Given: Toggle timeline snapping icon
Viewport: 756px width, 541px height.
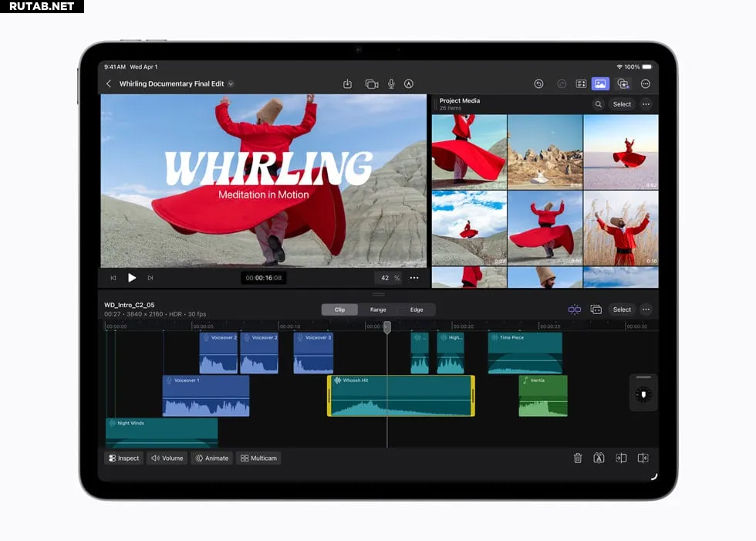Looking at the screenshot, I should coord(575,309).
